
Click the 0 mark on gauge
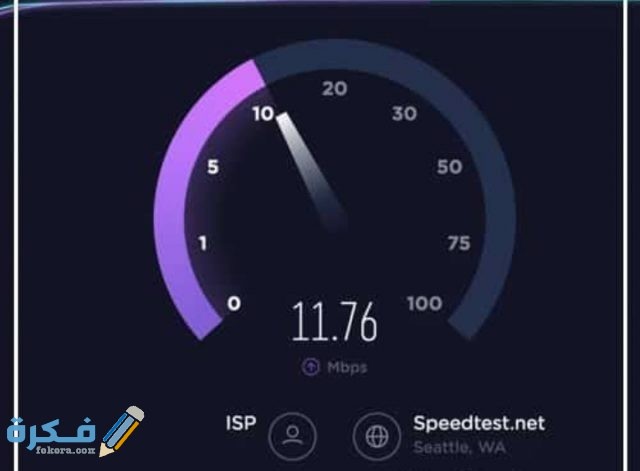(x=234, y=303)
